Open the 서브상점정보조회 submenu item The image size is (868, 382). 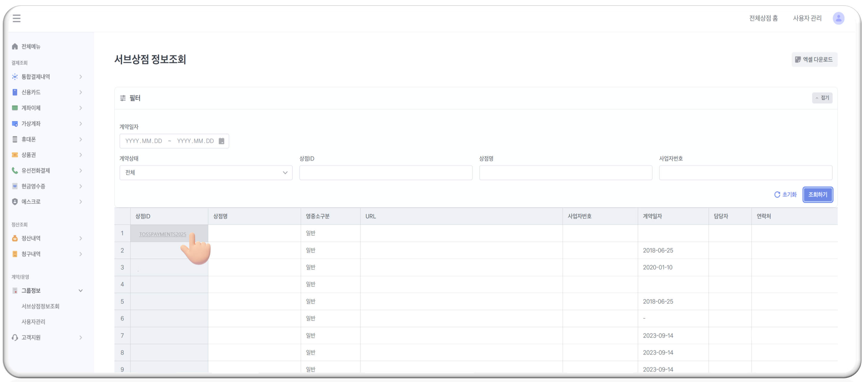[x=40, y=306]
